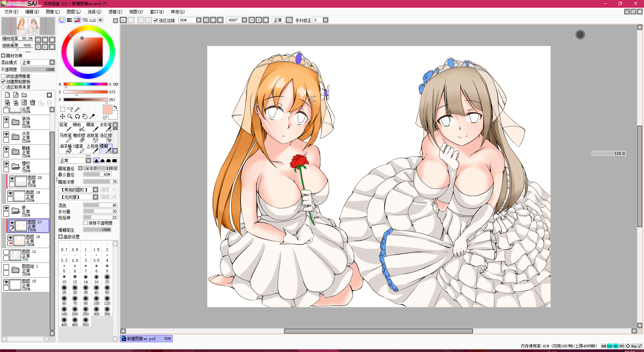Screen dimensions: 644x352
Task: Hide layer 图层 15
Action: coord(6,282)
